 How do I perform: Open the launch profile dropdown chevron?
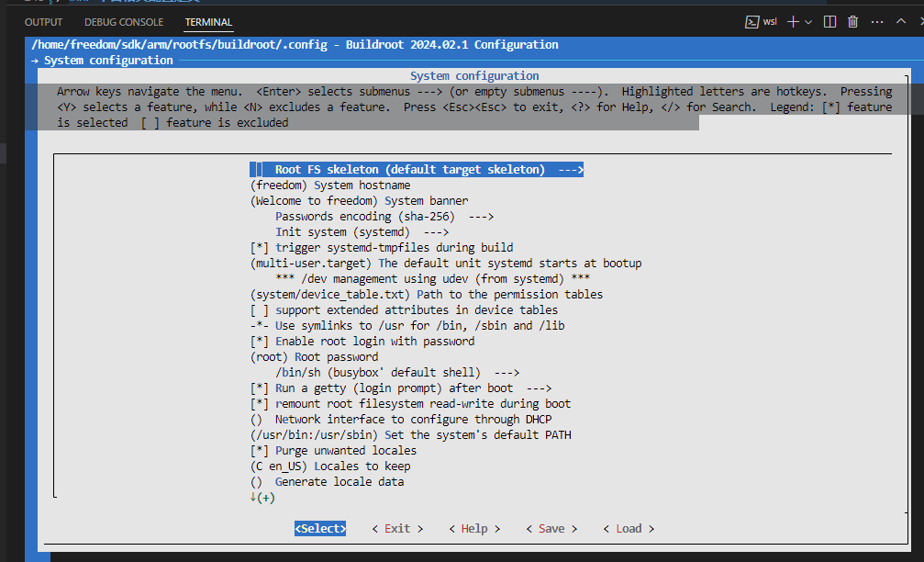pos(808,22)
